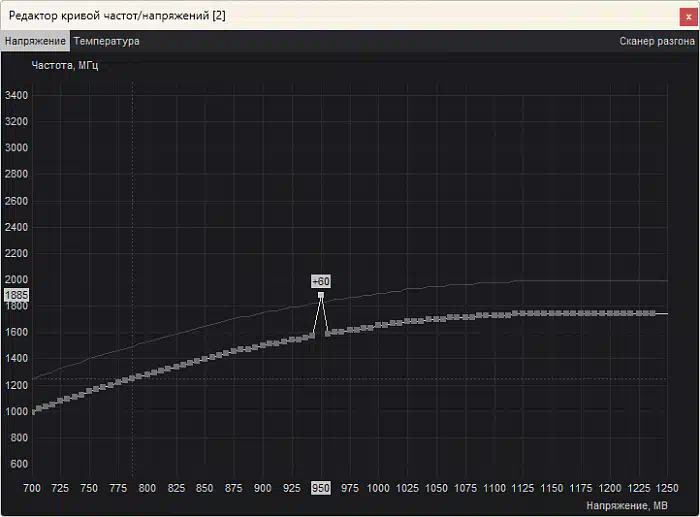700x517 pixels.
Task: Select the last curve point at 1250 mV
Action: 652,313
